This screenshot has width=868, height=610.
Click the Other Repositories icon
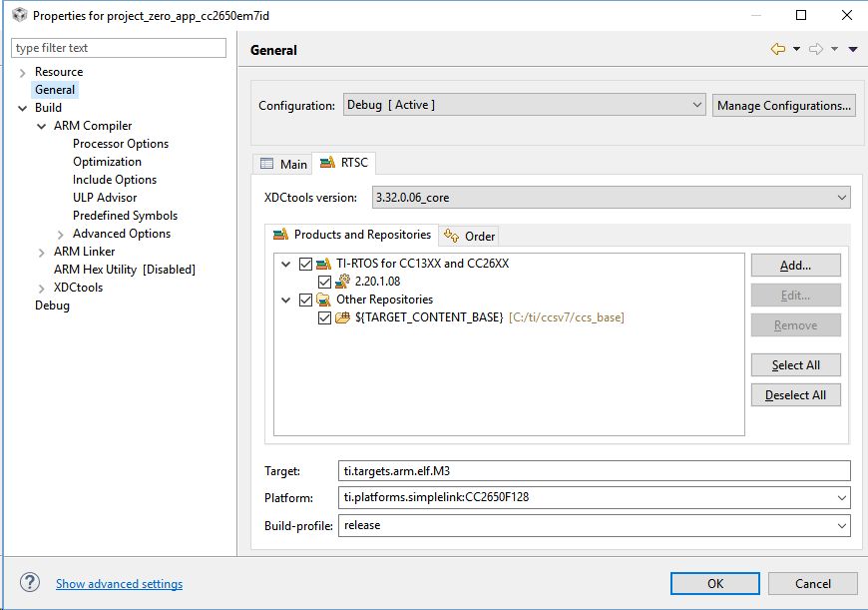coord(323,300)
